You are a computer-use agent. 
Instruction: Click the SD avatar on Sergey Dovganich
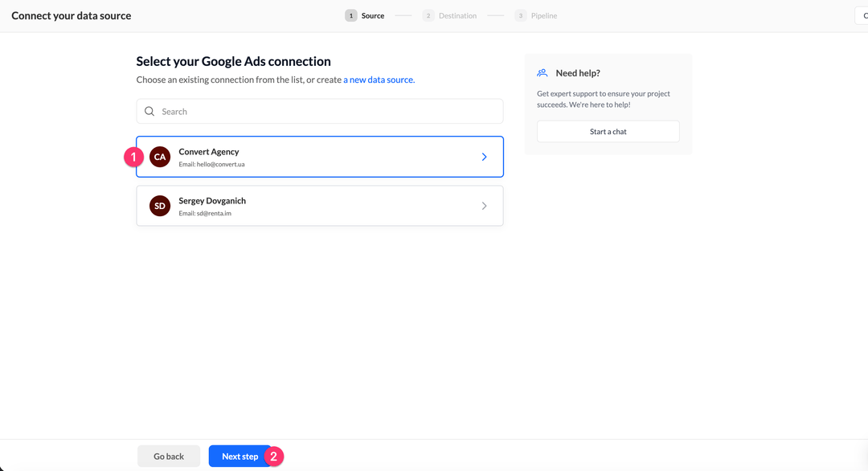159,206
